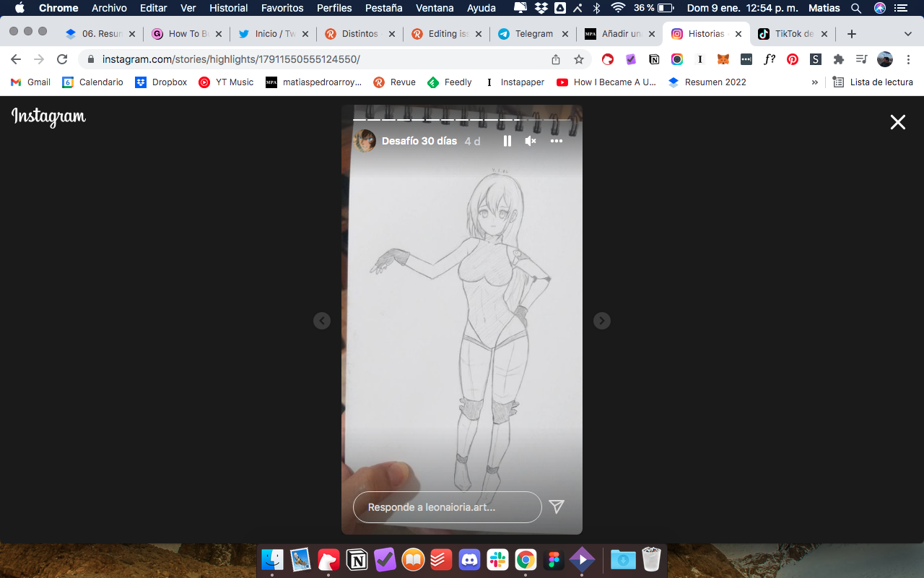Switch to the 'How To B' tab
The width and height of the screenshot is (924, 578).
[x=186, y=34]
